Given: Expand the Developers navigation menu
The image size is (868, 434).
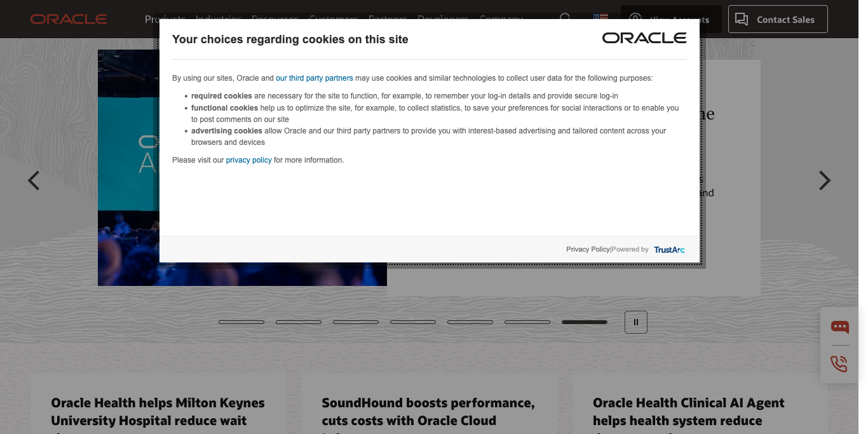Looking at the screenshot, I should tap(443, 19).
